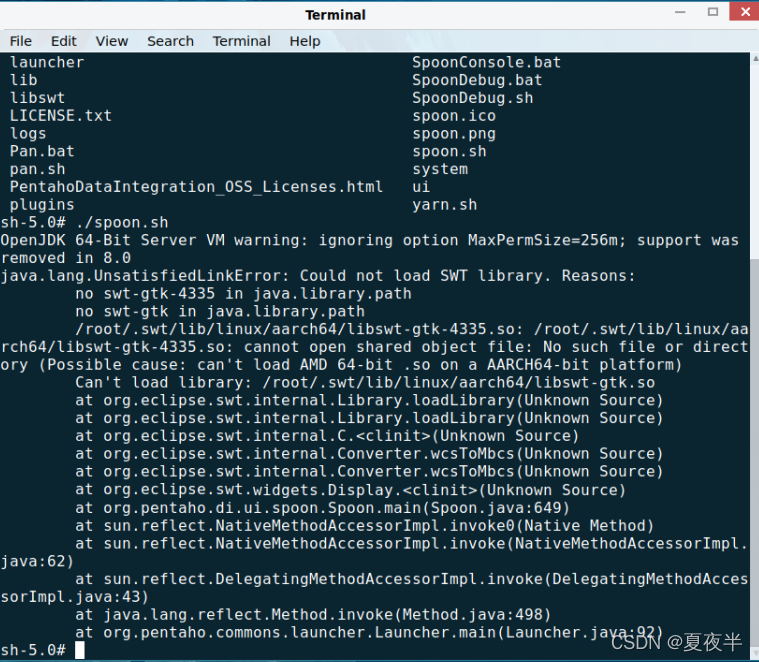Open the Help menu
The width and height of the screenshot is (759, 662).
[x=305, y=41]
